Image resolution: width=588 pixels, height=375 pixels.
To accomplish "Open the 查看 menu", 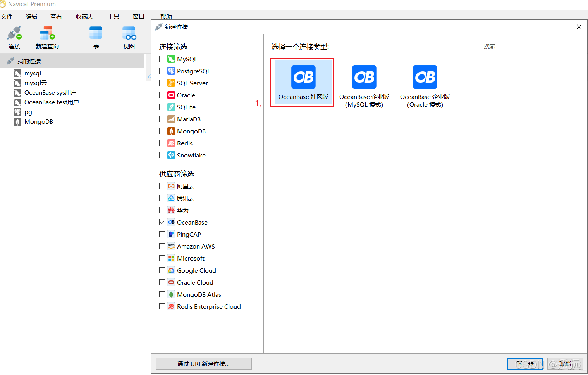I will 56,16.
